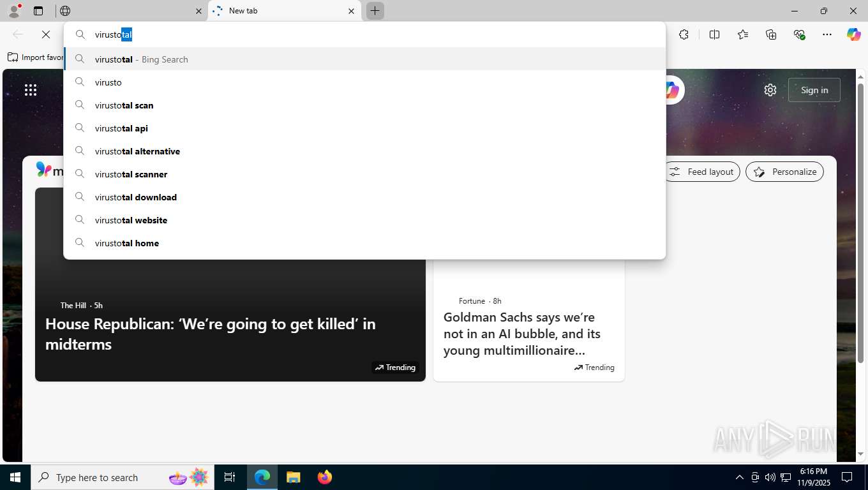Click the Copilot icon beside the search box
This screenshot has width=868, height=490.
click(672, 90)
